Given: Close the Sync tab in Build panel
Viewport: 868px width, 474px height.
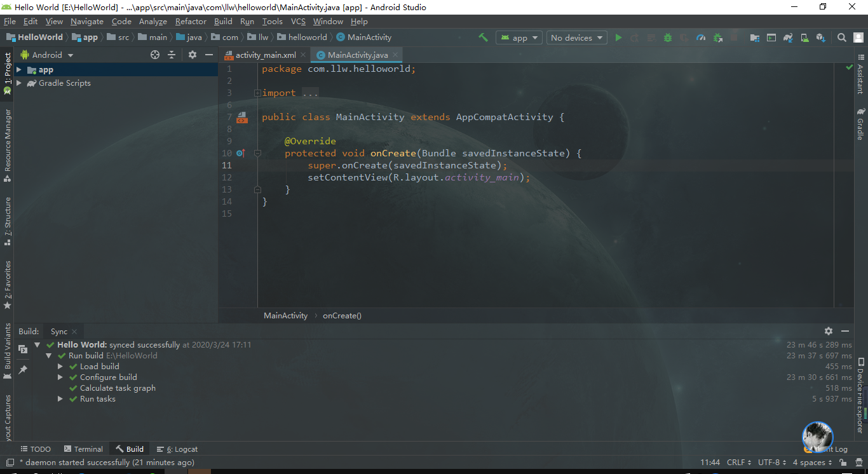Looking at the screenshot, I should [74, 332].
